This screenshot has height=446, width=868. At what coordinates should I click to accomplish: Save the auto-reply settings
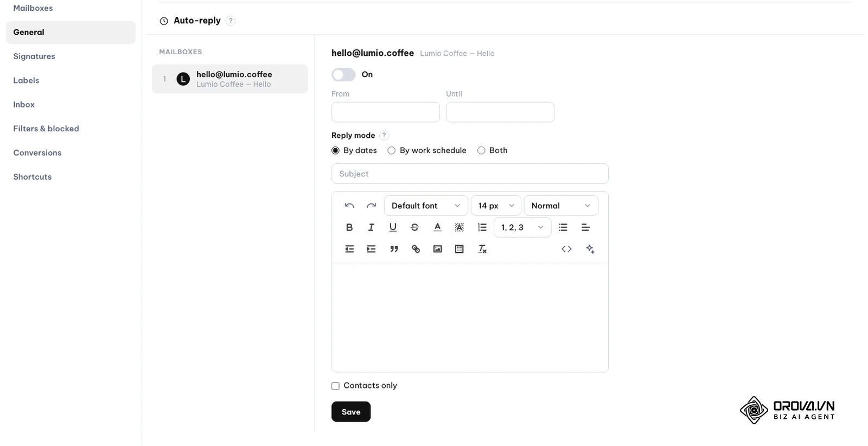coord(351,412)
